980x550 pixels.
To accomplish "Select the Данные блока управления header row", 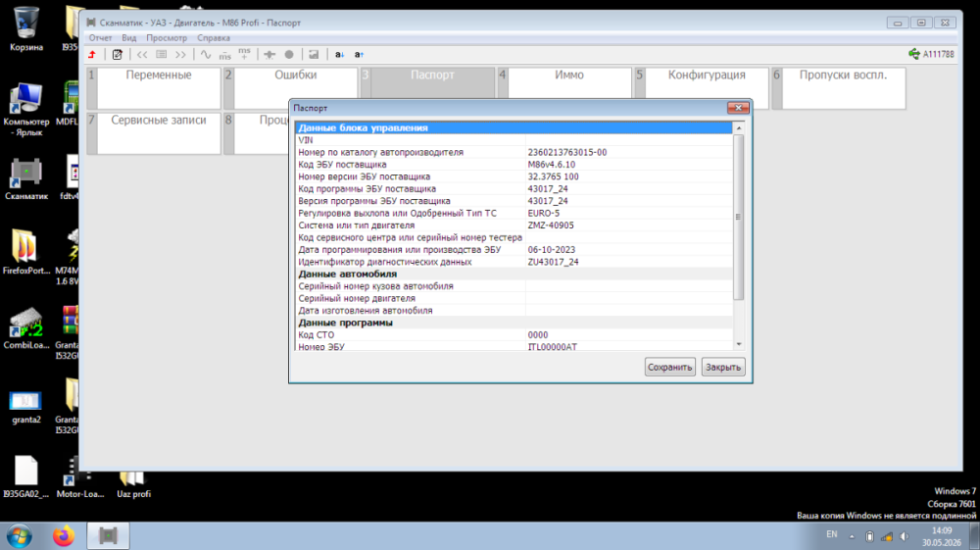I will [514, 127].
